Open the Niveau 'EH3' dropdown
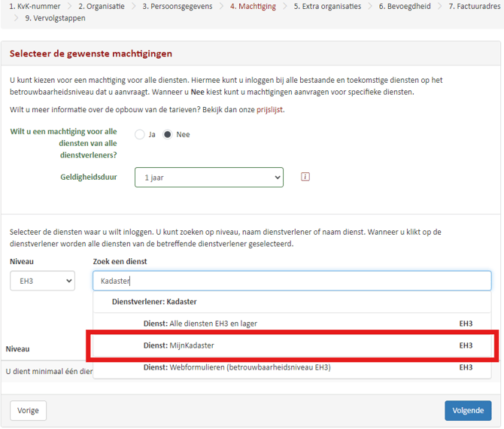Screen dimensions: 504x429 tap(42, 281)
